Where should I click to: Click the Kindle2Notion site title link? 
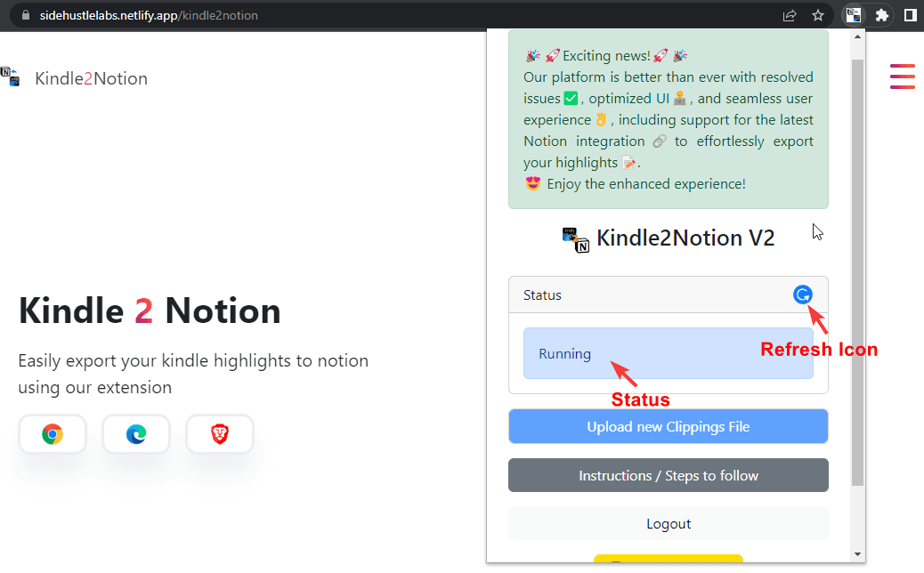92,78
